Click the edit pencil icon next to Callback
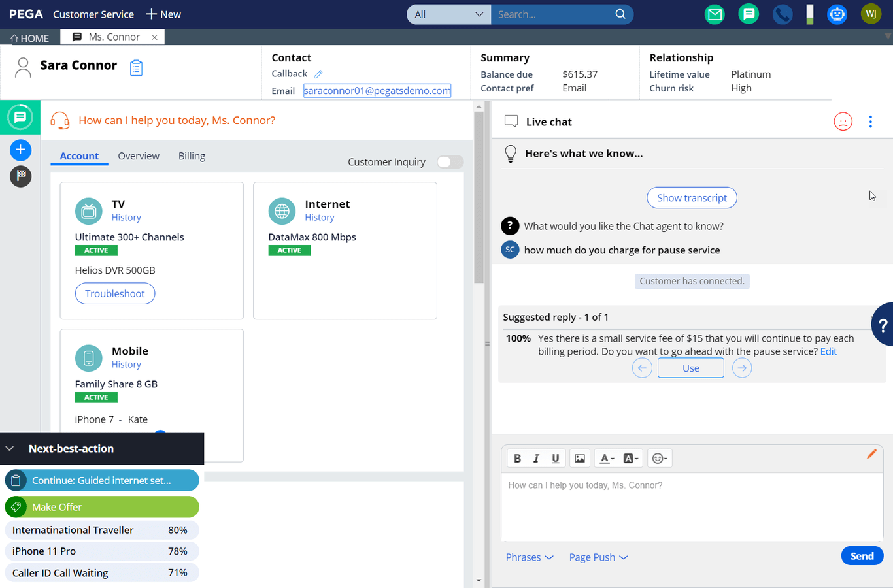 click(320, 73)
